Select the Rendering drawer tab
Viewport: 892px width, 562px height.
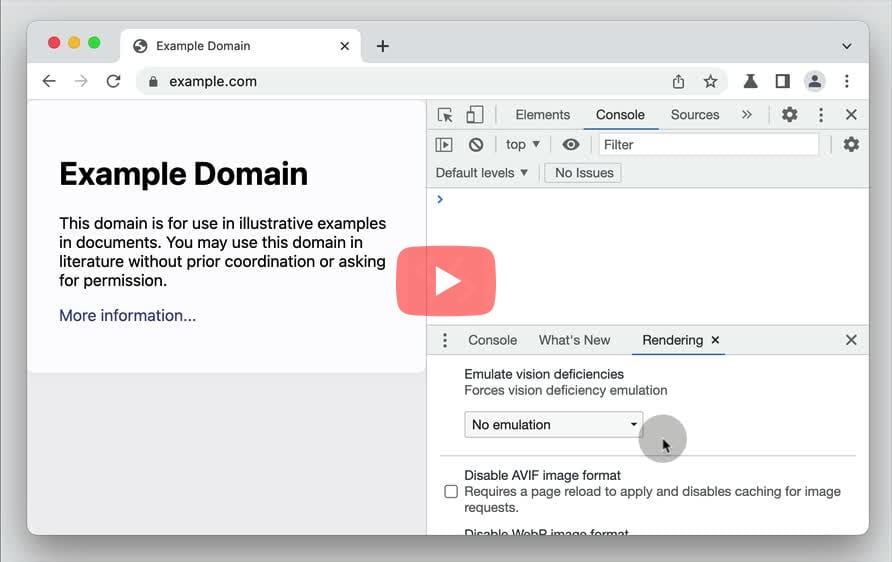(x=672, y=340)
